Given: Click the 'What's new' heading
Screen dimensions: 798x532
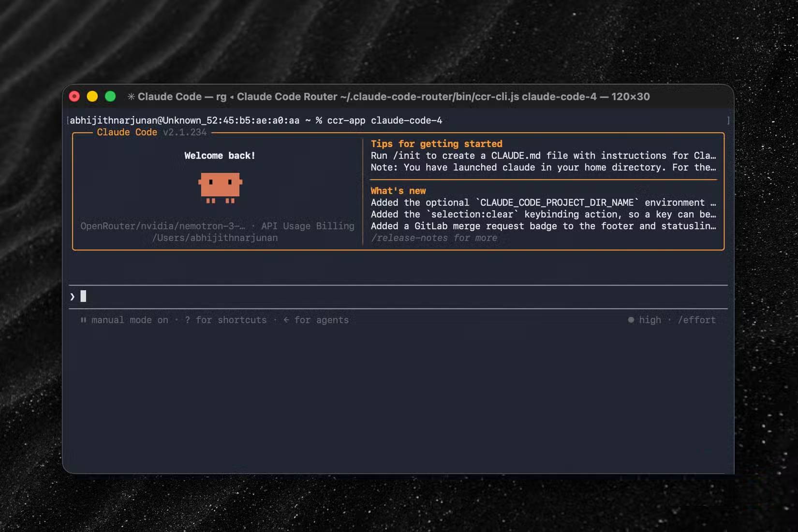Looking at the screenshot, I should click(x=398, y=191).
